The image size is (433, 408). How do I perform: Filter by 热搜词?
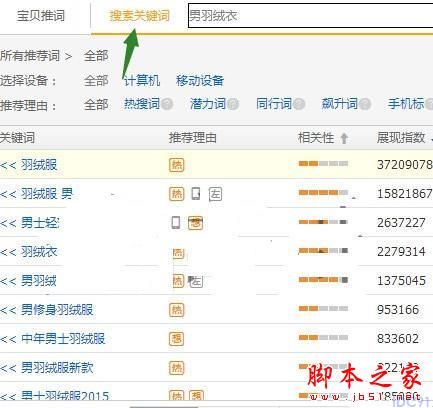click(142, 104)
